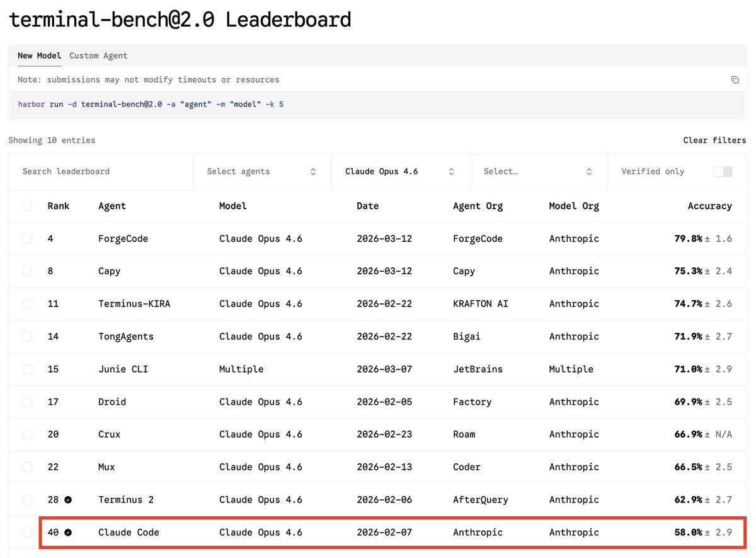Click the harbor run command text

point(151,104)
